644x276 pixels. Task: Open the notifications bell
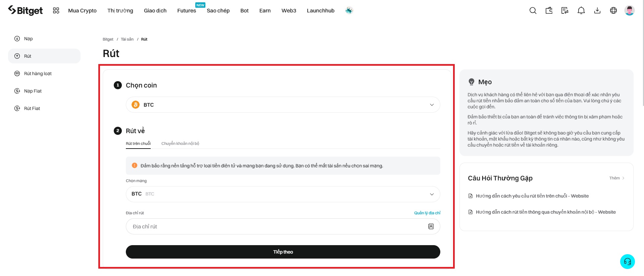pos(581,10)
